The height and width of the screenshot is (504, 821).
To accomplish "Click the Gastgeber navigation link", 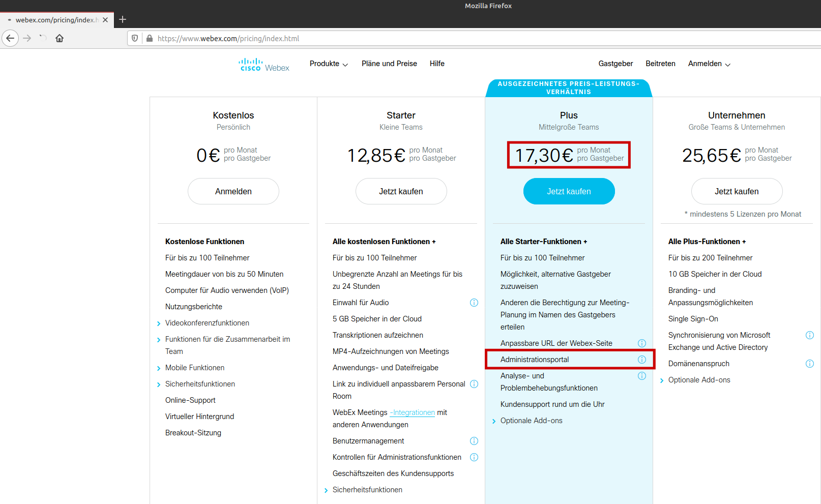I will pyautogui.click(x=615, y=64).
